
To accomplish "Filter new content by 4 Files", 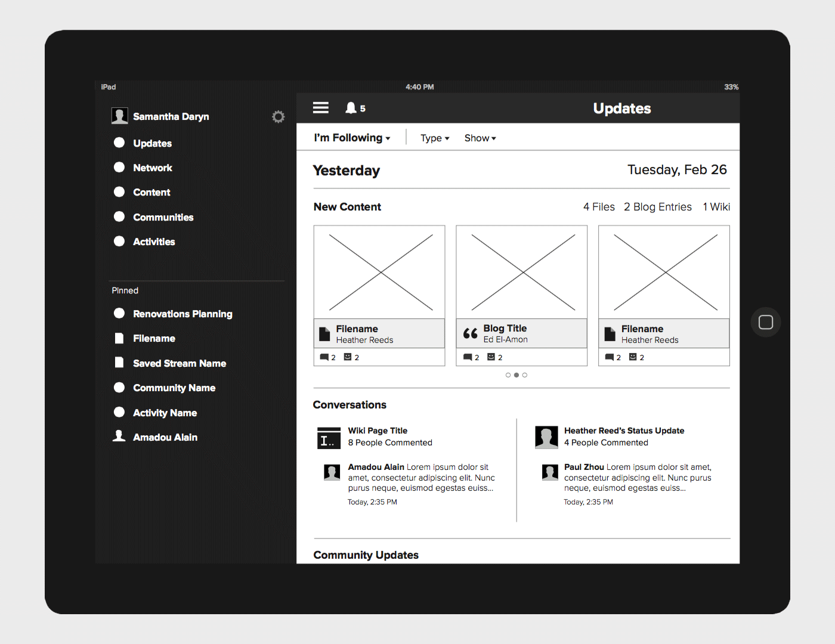I will [x=599, y=207].
